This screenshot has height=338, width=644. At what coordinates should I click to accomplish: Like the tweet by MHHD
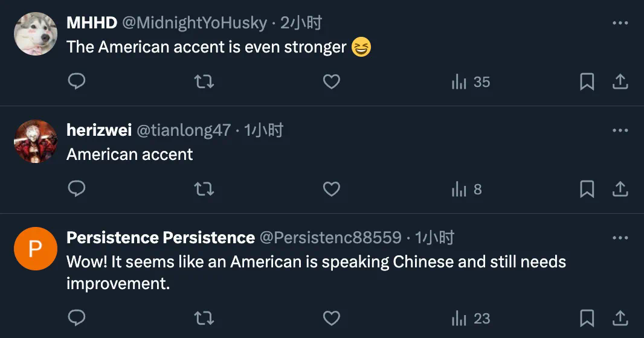click(332, 81)
